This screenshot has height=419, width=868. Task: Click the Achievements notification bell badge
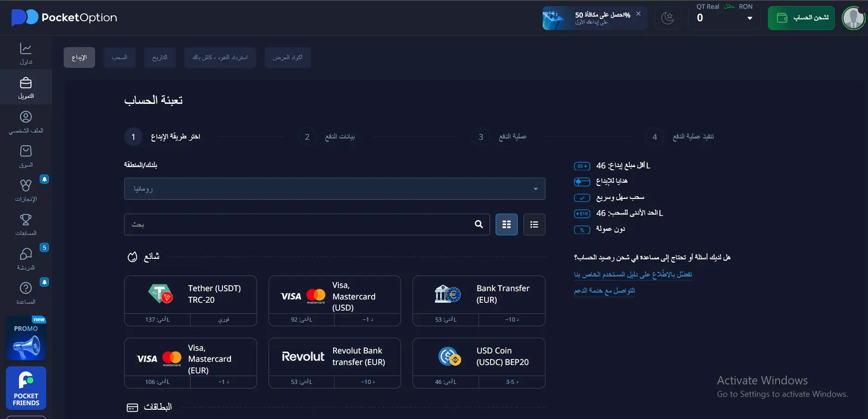[x=44, y=179]
